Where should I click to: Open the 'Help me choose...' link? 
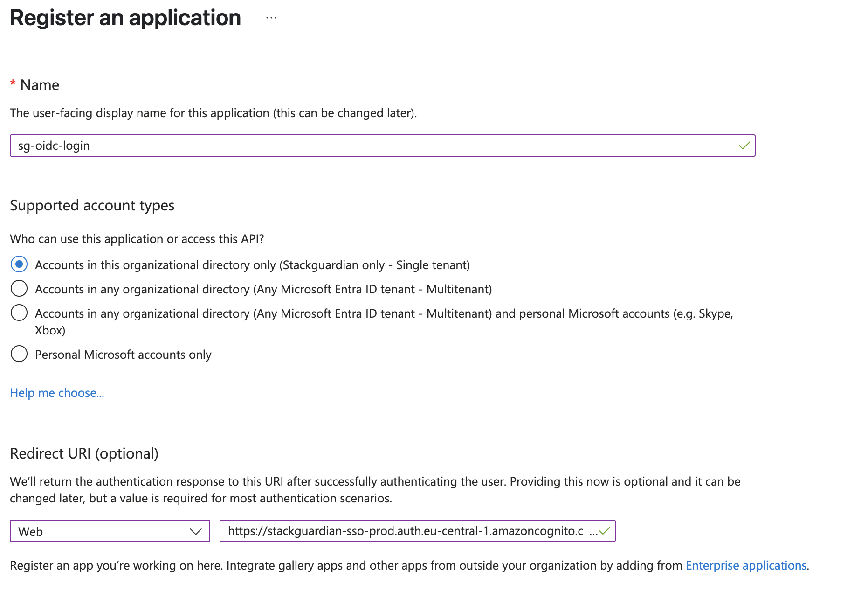click(x=57, y=393)
